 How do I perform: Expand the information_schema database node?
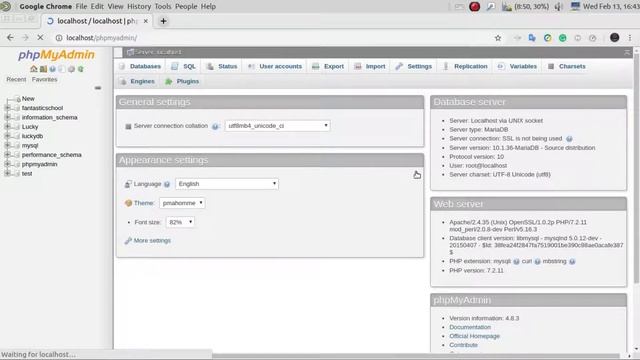(x=7, y=117)
